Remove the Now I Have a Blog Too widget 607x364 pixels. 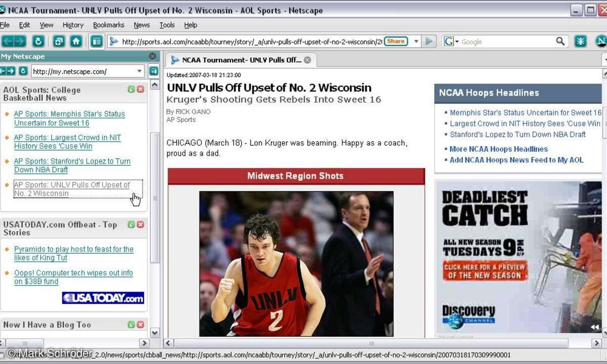coord(141,325)
